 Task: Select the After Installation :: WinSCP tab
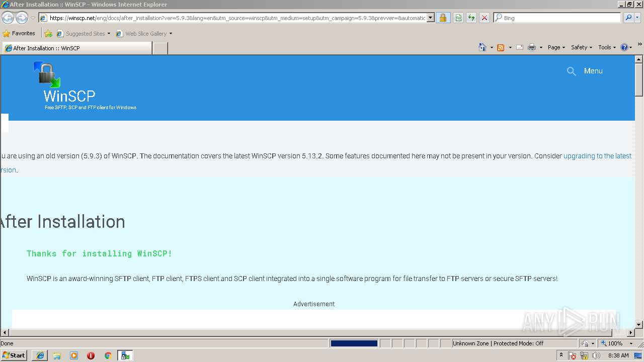[x=76, y=48]
